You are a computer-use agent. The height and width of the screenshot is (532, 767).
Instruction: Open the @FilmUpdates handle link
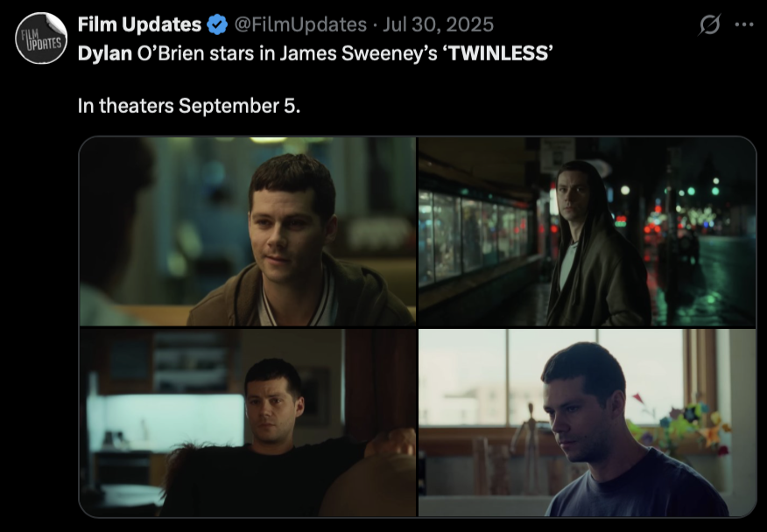tap(300, 24)
